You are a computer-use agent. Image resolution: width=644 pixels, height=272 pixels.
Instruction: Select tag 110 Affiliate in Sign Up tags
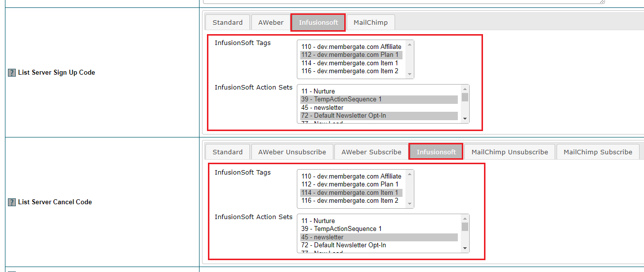click(x=352, y=46)
